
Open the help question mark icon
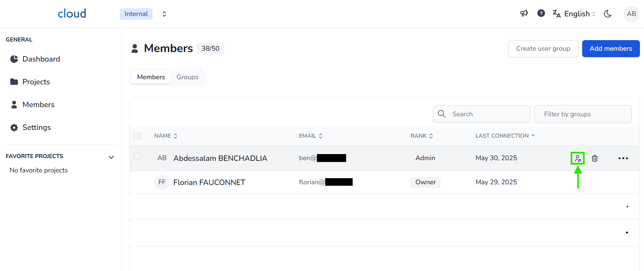541,14
